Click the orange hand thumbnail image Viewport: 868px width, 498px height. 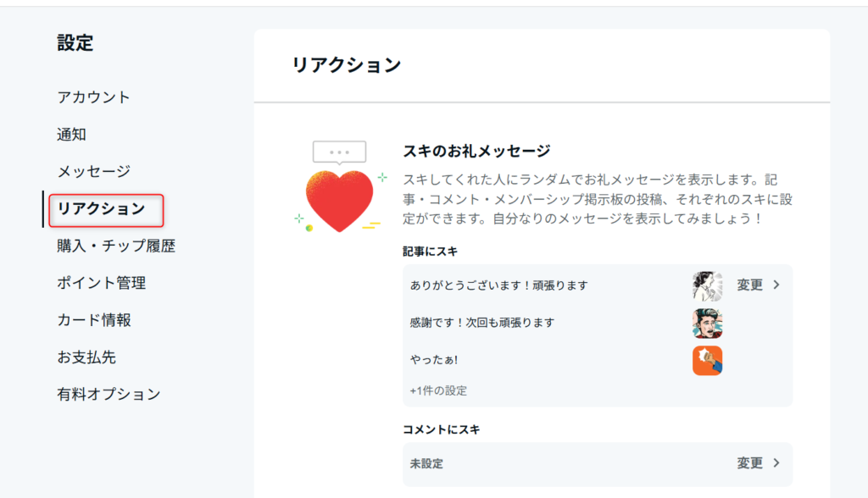pos(707,360)
